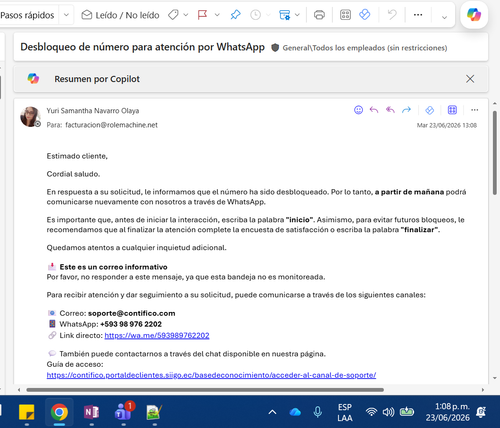Viewport: 500px width, 428px height.
Task: Open Sticky Notes from the taskbar
Action: point(27,412)
